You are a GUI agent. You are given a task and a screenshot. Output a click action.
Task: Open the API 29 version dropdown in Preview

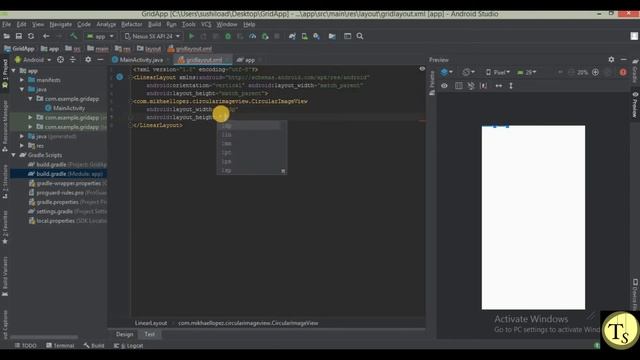(527, 72)
